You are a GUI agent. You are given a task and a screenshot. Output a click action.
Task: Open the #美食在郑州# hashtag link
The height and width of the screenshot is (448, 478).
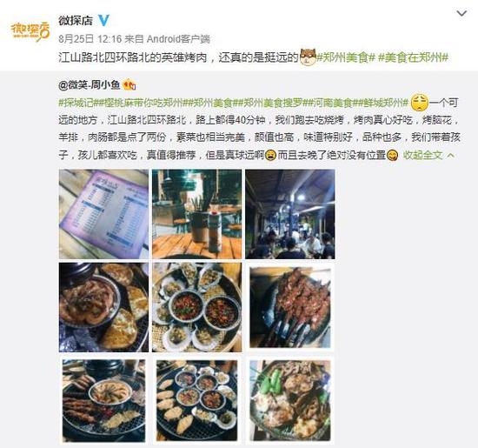point(414,57)
